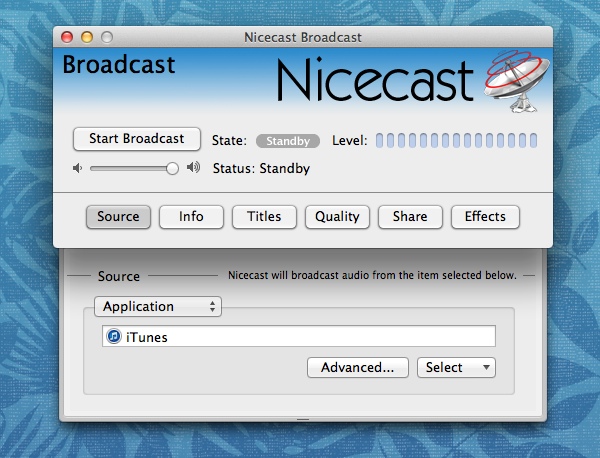Click the high volume speaker icon

[x=193, y=168]
